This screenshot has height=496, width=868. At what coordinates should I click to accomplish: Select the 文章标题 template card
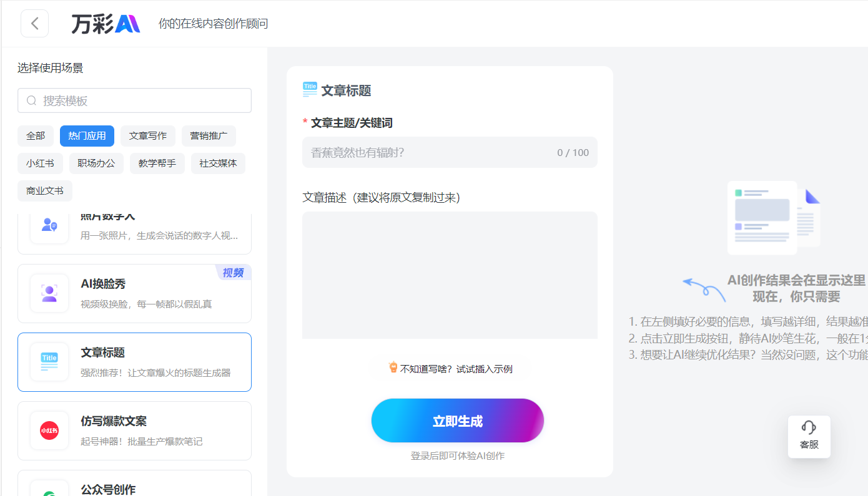[134, 362]
